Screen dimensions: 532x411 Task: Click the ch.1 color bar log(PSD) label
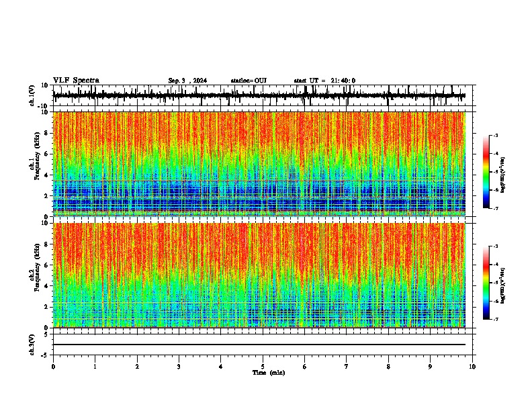(503, 175)
